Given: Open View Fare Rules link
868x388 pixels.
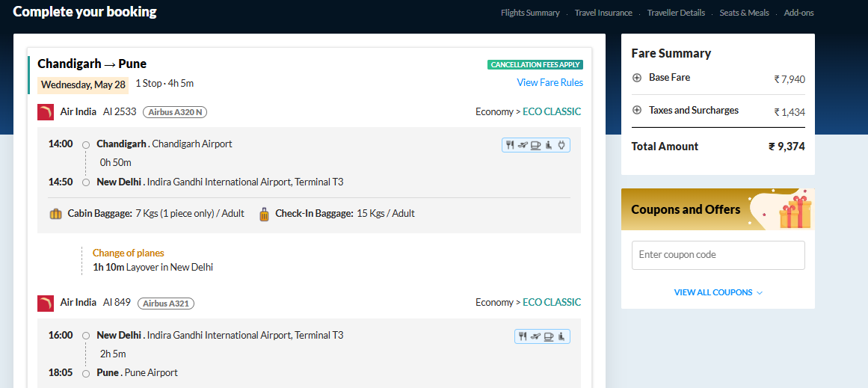Looking at the screenshot, I should click(550, 82).
